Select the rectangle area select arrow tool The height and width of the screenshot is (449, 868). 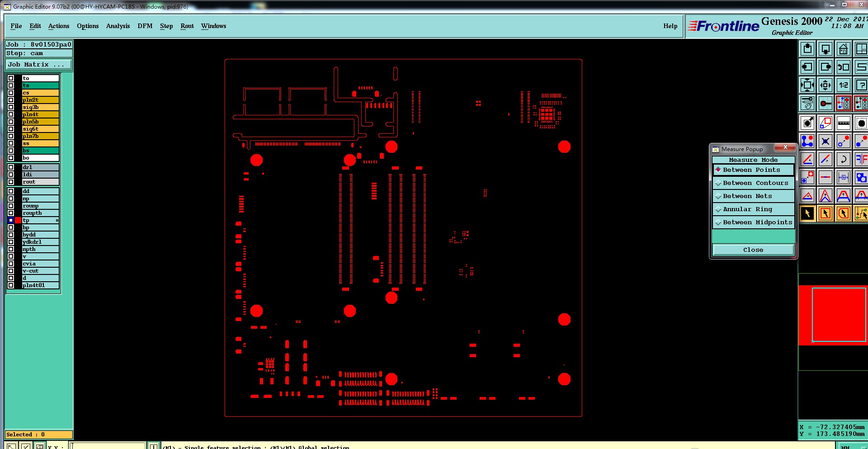click(826, 213)
